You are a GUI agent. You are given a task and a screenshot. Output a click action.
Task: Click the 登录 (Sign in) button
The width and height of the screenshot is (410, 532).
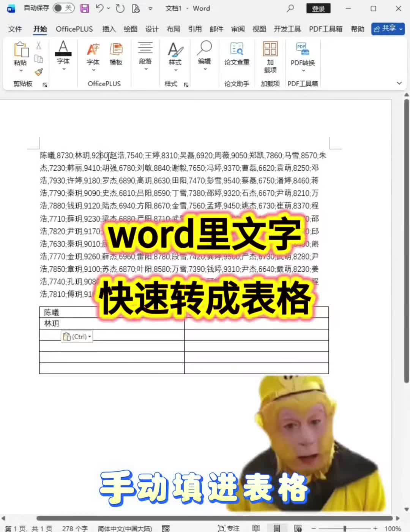(319, 8)
